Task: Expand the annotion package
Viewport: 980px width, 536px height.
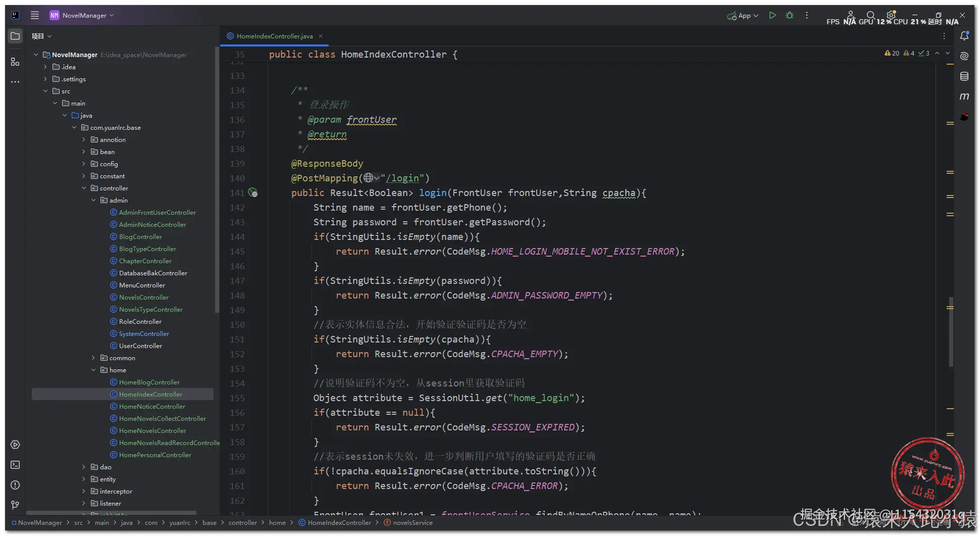Action: [x=84, y=139]
